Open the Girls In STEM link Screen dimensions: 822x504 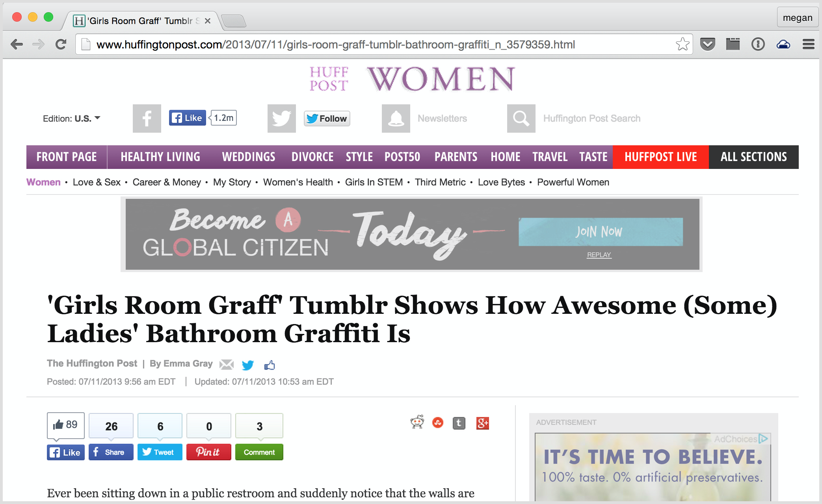tap(374, 182)
